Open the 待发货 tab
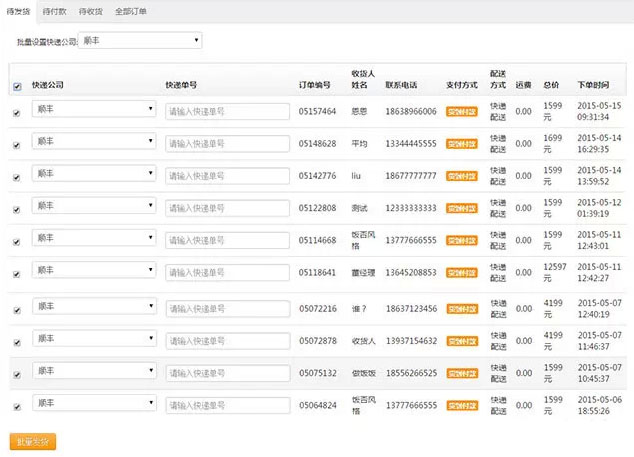Image resolution: width=634 pixels, height=457 pixels. pos(18,11)
